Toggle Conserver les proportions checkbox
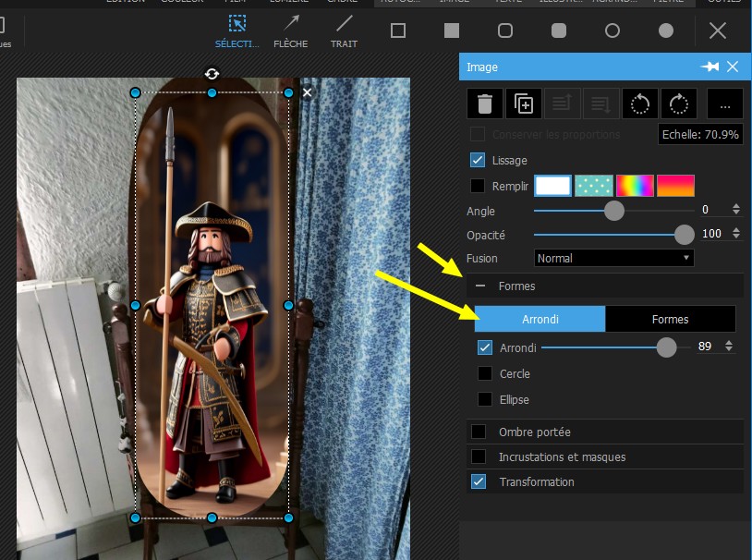Viewport: 752px width, 560px height. tap(478, 134)
